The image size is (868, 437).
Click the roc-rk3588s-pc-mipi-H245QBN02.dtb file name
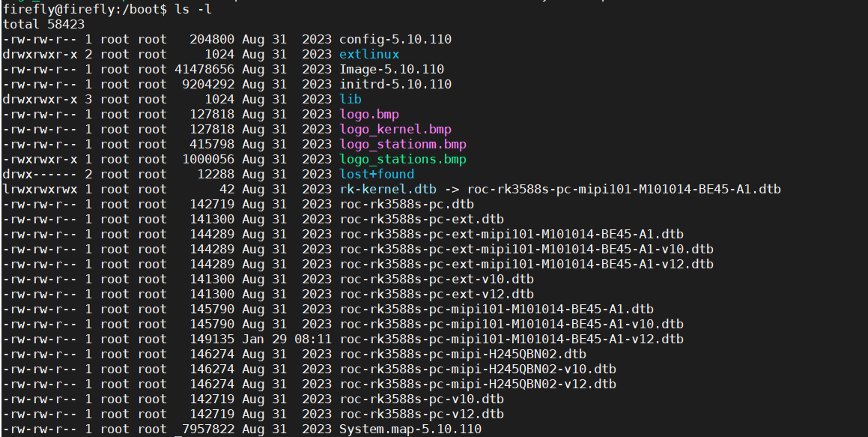pyautogui.click(x=462, y=355)
